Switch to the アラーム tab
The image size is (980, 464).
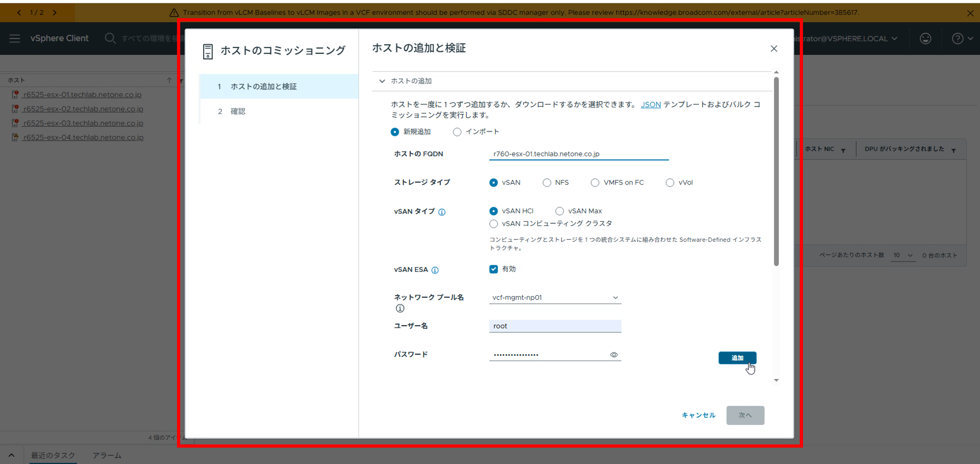pos(106,455)
